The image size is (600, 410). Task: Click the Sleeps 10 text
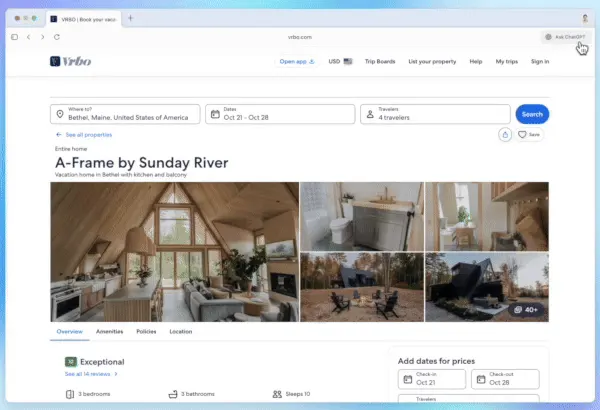point(298,394)
